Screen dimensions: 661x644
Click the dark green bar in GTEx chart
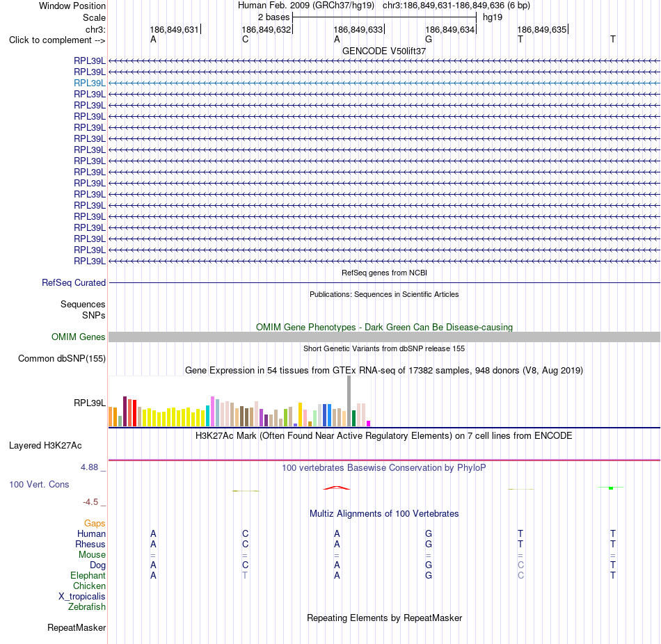click(353, 418)
